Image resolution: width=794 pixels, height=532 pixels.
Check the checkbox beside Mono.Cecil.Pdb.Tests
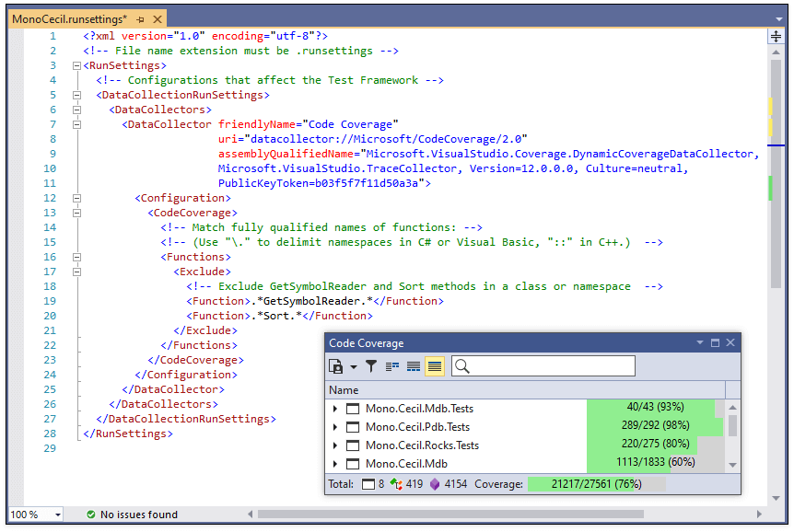(355, 426)
